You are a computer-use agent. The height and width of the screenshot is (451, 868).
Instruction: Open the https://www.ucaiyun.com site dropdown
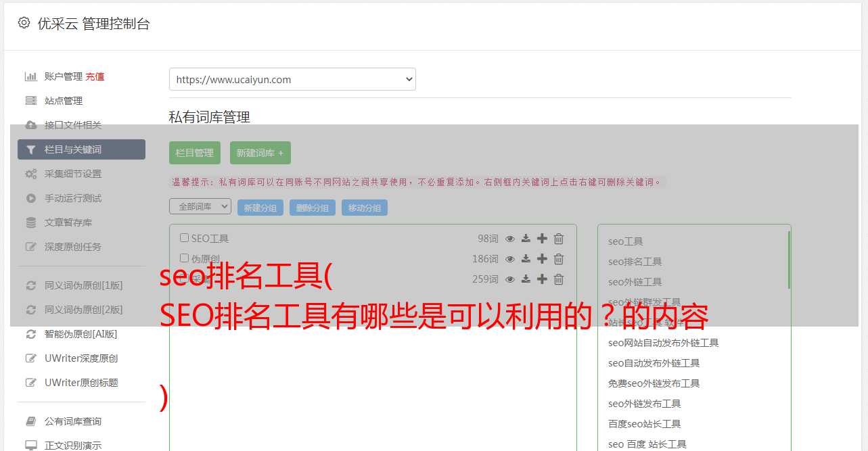pos(292,79)
